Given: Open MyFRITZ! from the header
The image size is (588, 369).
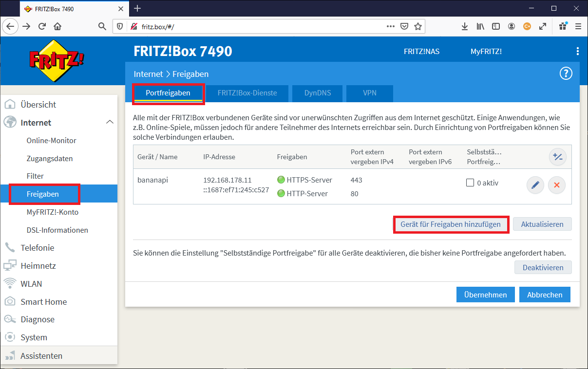Looking at the screenshot, I should point(486,52).
